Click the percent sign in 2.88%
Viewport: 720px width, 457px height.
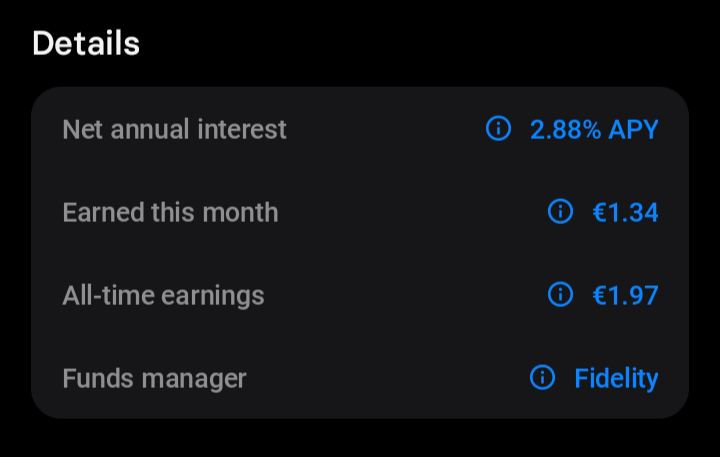point(592,130)
